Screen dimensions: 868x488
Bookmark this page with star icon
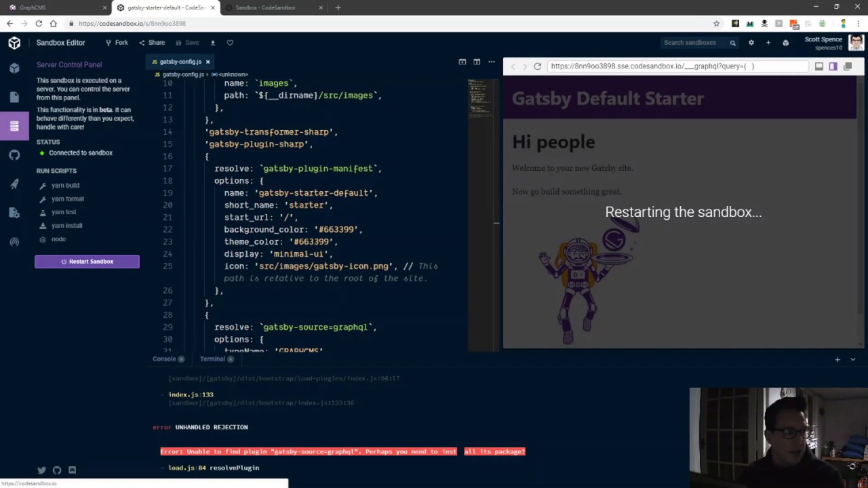(716, 24)
